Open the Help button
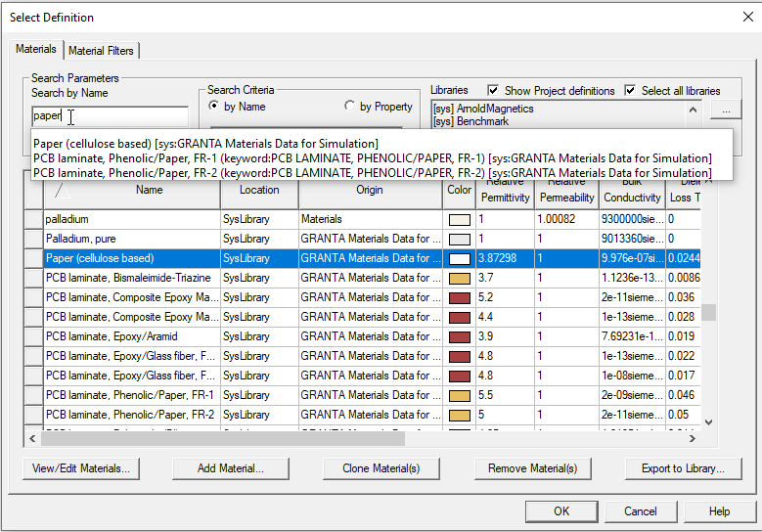Viewport: 762px width, 532px height. (x=719, y=511)
